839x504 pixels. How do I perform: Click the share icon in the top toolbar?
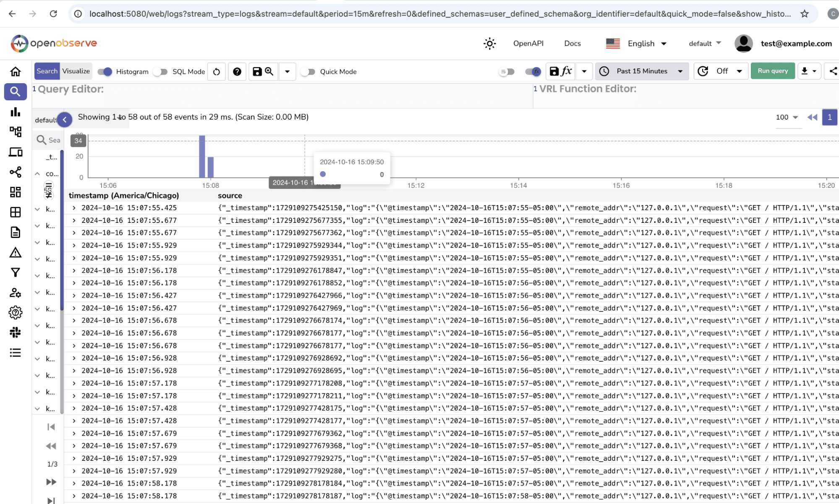834,71
